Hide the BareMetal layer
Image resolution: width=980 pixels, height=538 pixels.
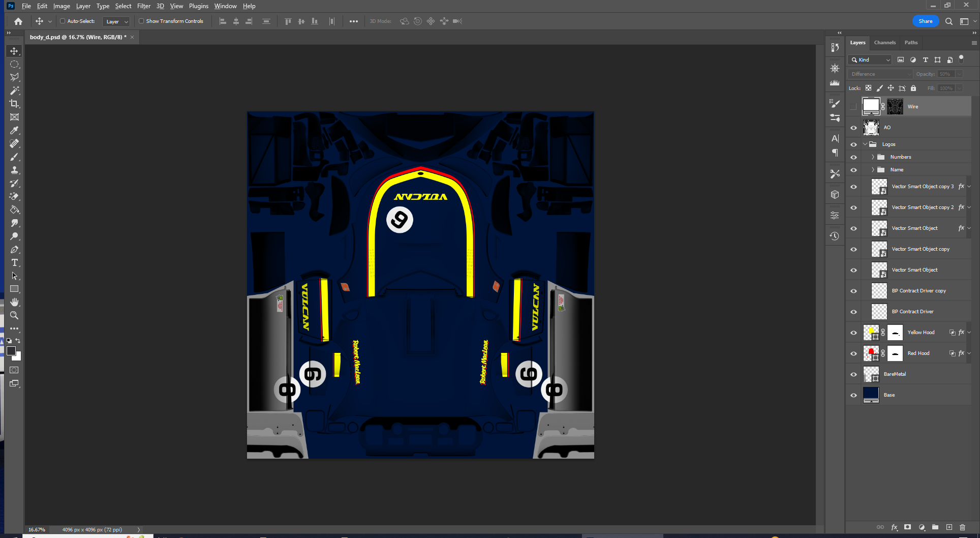(x=853, y=374)
